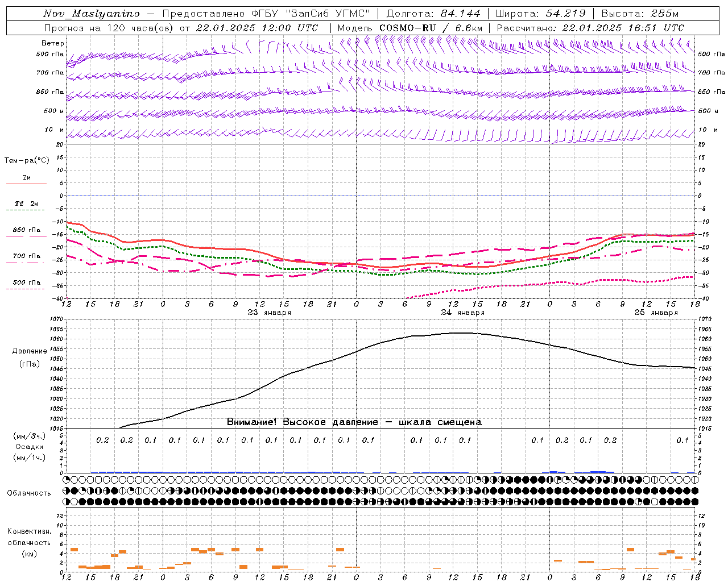Click the "Конвективн." convective cloud label
728x582 pixels.
(30, 531)
